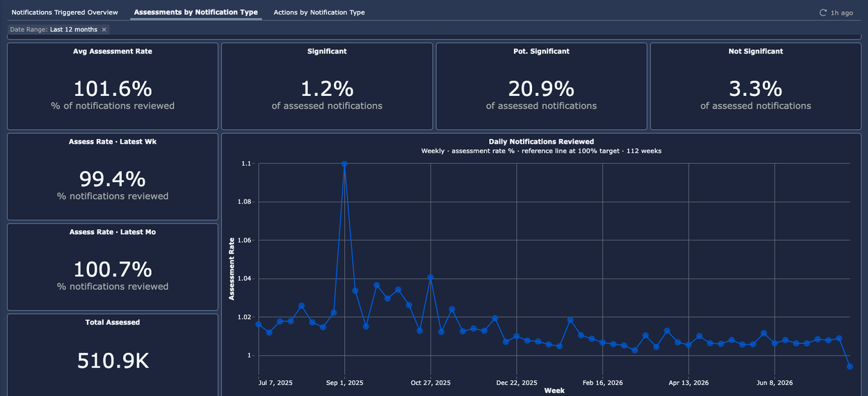
Task: Select the peak data point at 1.1
Action: point(344,164)
